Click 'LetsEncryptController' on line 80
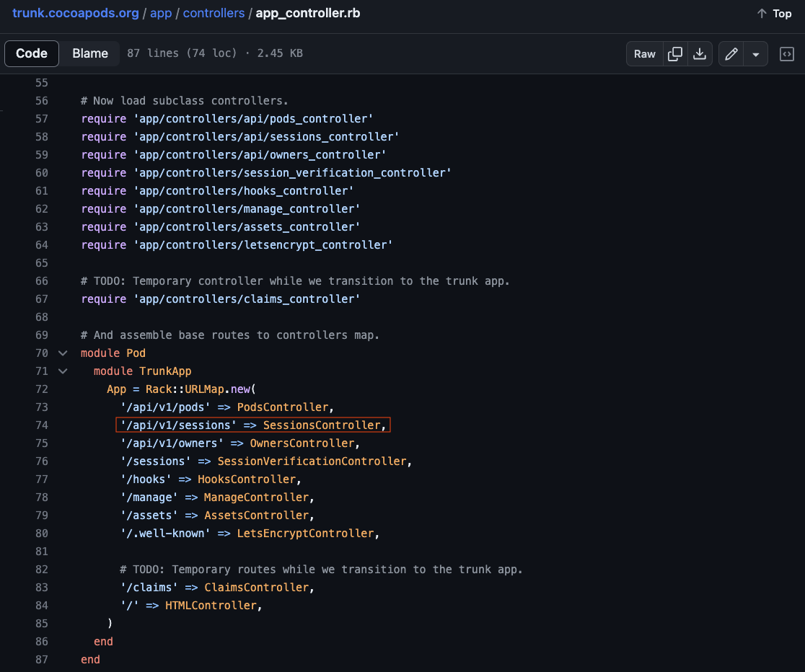The width and height of the screenshot is (805, 672). click(305, 533)
